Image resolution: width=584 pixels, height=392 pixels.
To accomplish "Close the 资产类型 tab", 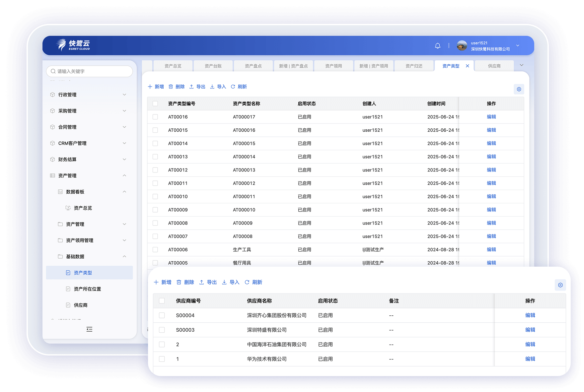I will coord(468,66).
